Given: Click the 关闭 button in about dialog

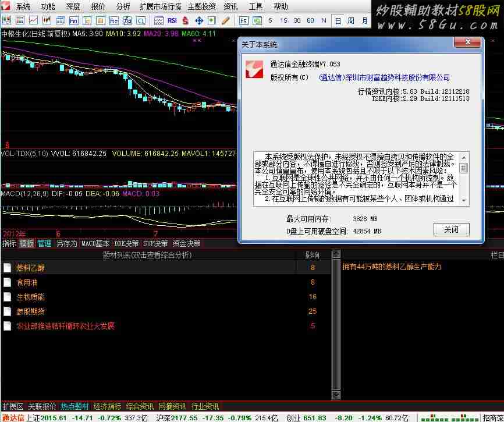Looking at the screenshot, I should pos(451,229).
